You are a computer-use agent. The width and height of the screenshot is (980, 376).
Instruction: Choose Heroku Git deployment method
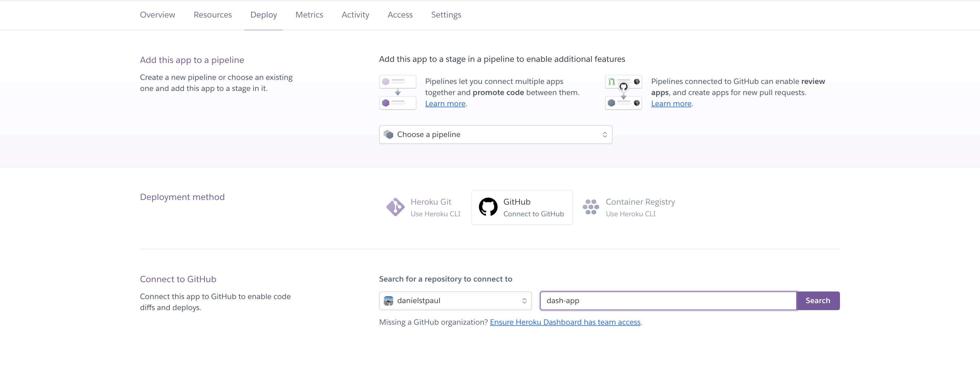[x=424, y=208]
